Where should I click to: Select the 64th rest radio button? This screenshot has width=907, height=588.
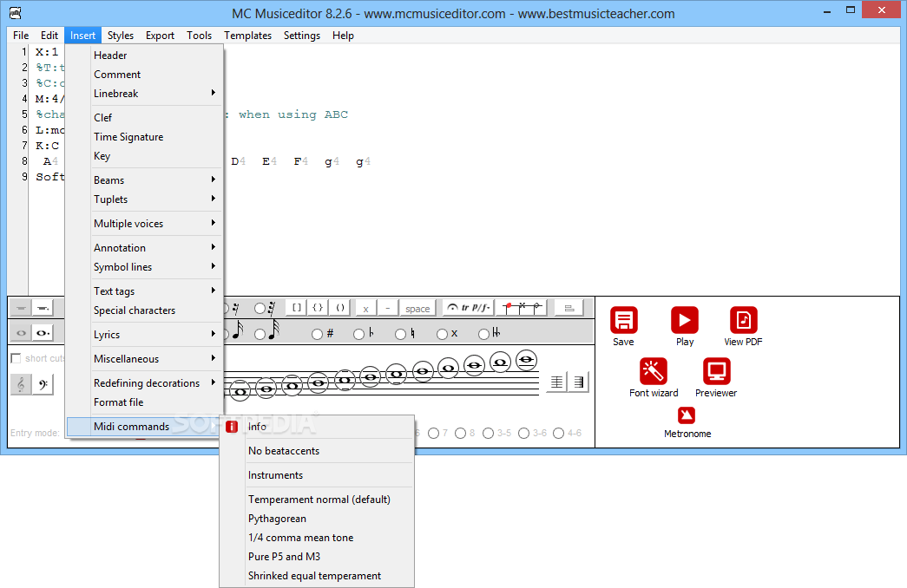coord(260,308)
